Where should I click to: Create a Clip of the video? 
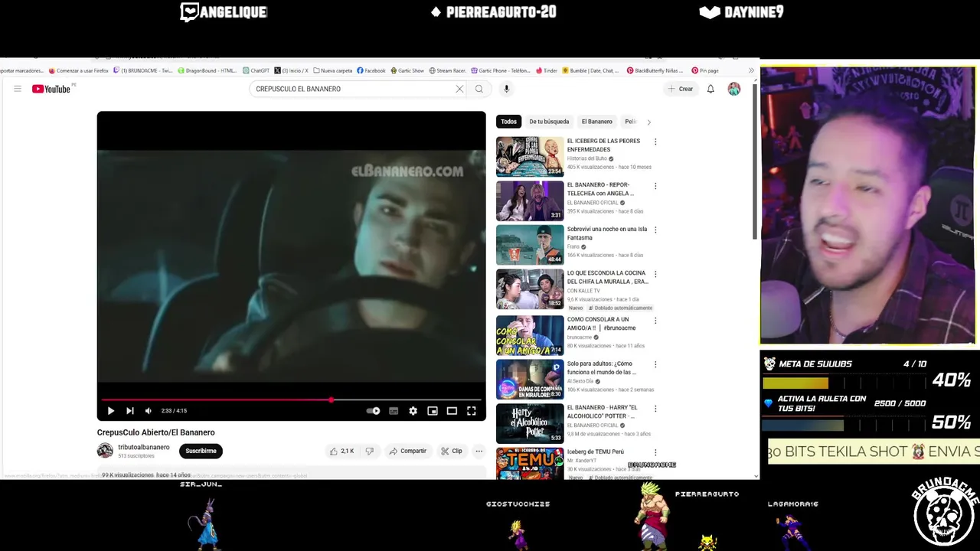[x=452, y=451]
